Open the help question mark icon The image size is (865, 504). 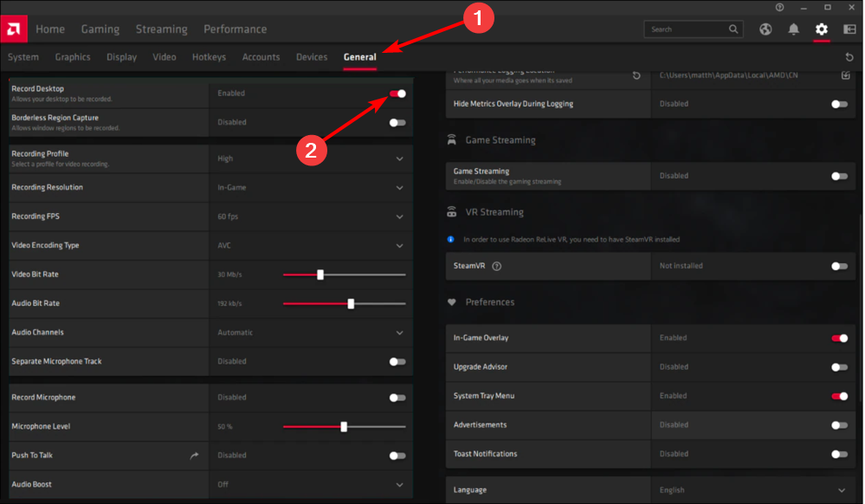[x=779, y=7]
